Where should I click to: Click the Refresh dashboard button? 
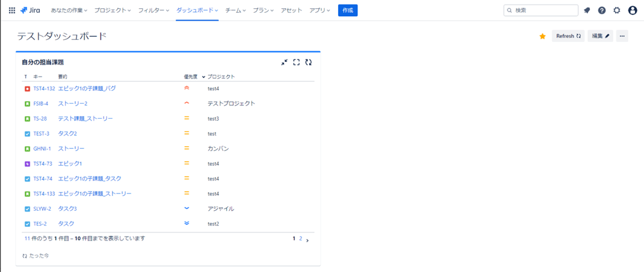(x=568, y=36)
